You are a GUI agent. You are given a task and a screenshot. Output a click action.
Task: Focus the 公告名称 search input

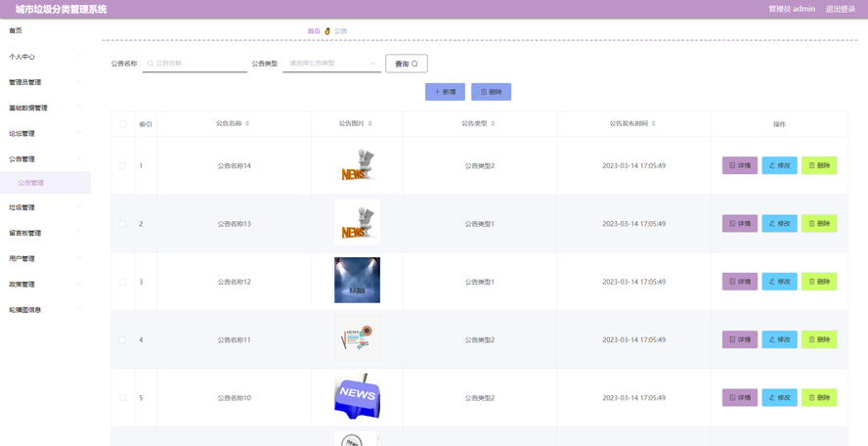point(195,64)
